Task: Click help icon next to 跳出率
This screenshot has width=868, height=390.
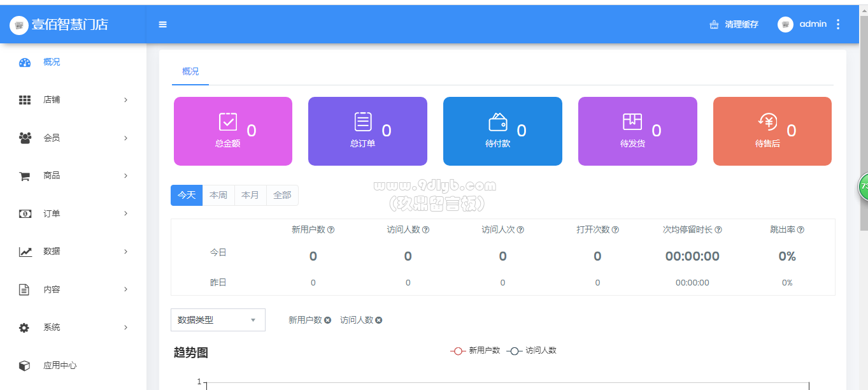Action: 800,230
